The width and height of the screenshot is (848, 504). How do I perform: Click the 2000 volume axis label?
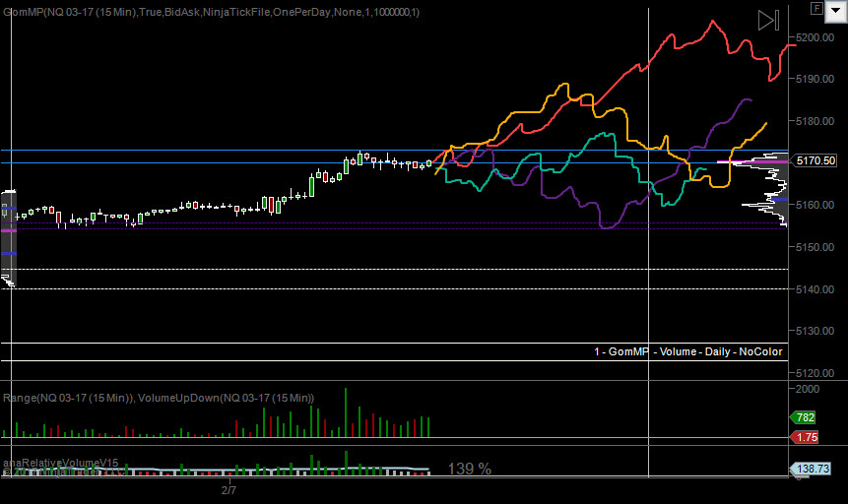(x=808, y=389)
